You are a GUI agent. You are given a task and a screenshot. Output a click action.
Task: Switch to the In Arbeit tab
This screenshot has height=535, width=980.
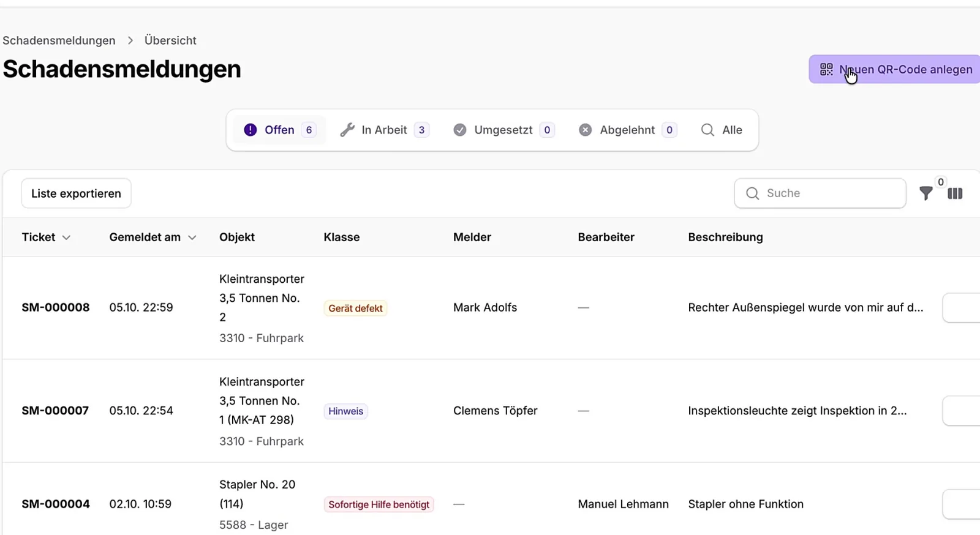pyautogui.click(x=385, y=130)
